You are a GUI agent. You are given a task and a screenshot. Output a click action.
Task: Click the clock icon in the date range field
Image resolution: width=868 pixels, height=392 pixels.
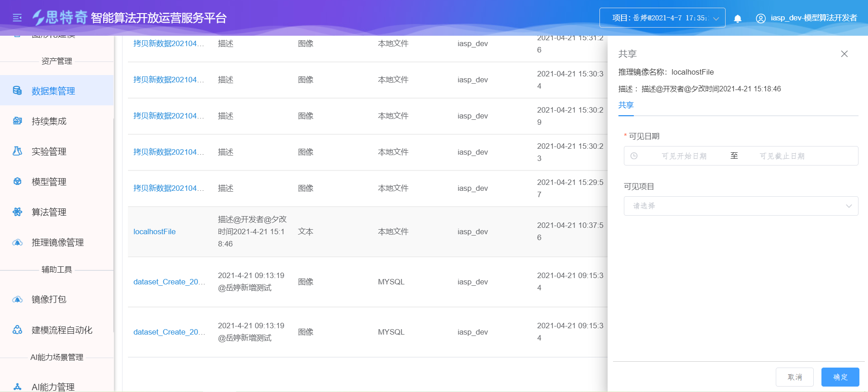point(634,156)
